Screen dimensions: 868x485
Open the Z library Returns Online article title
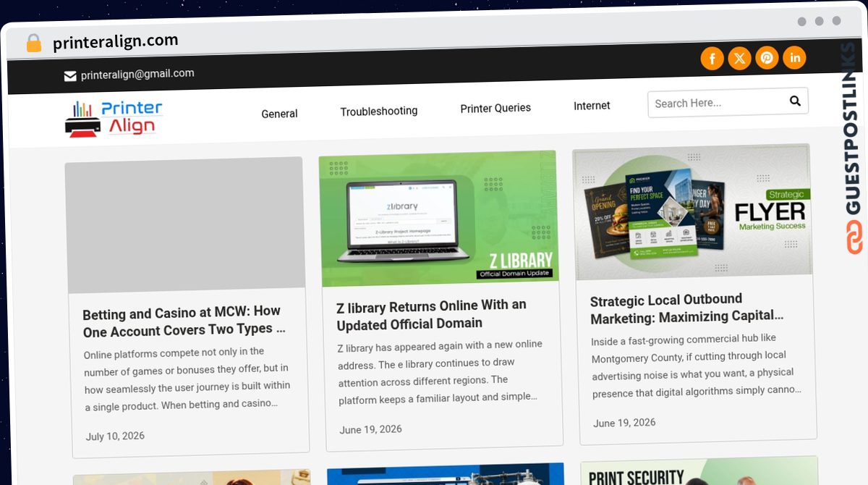tap(431, 315)
